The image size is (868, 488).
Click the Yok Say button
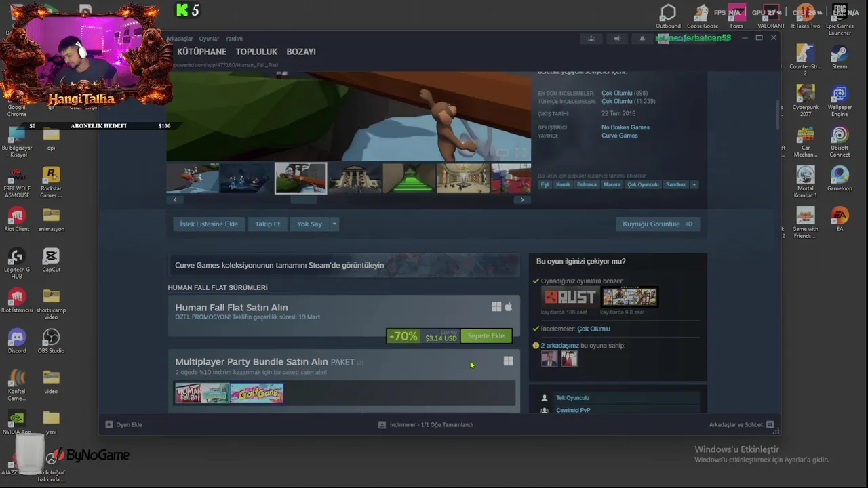(309, 224)
